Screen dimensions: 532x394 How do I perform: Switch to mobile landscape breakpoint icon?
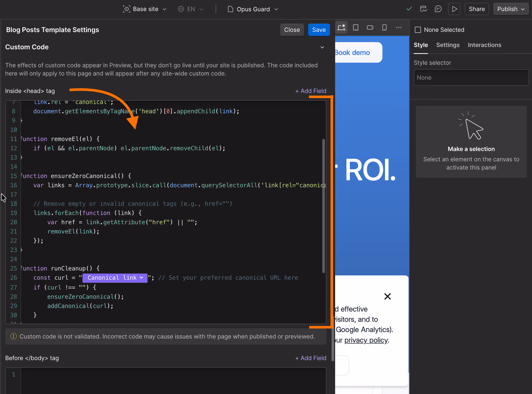click(x=370, y=27)
